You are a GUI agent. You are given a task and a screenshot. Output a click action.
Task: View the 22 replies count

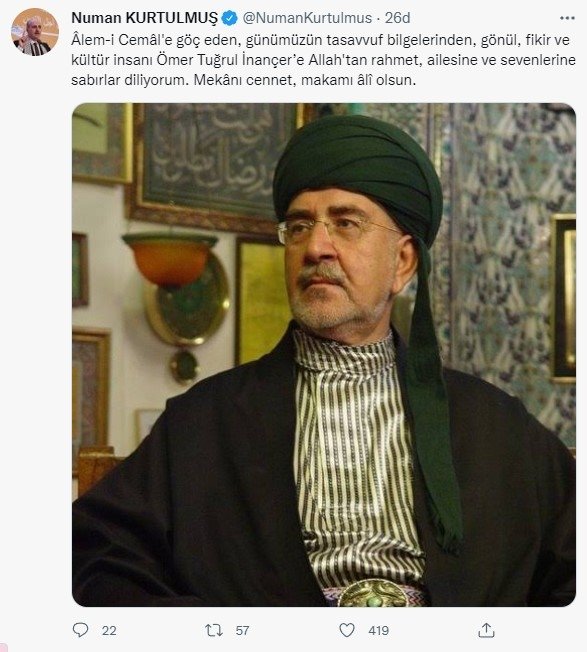[x=109, y=630]
